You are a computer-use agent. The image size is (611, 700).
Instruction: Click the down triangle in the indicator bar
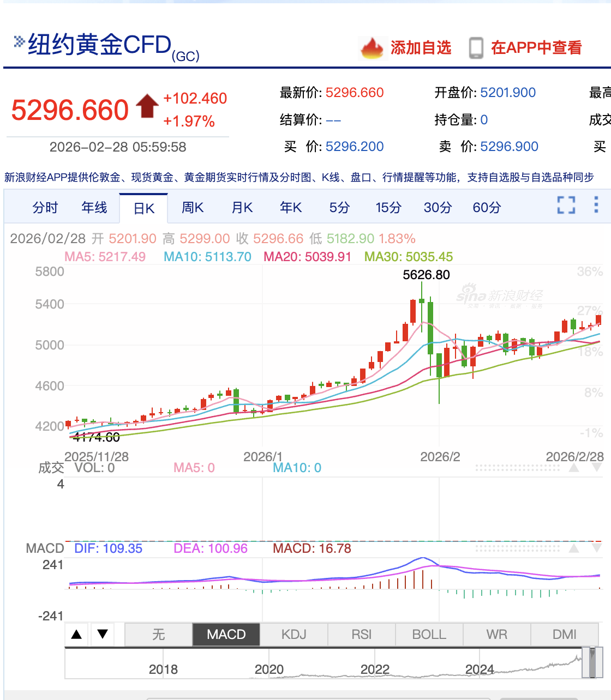102,634
